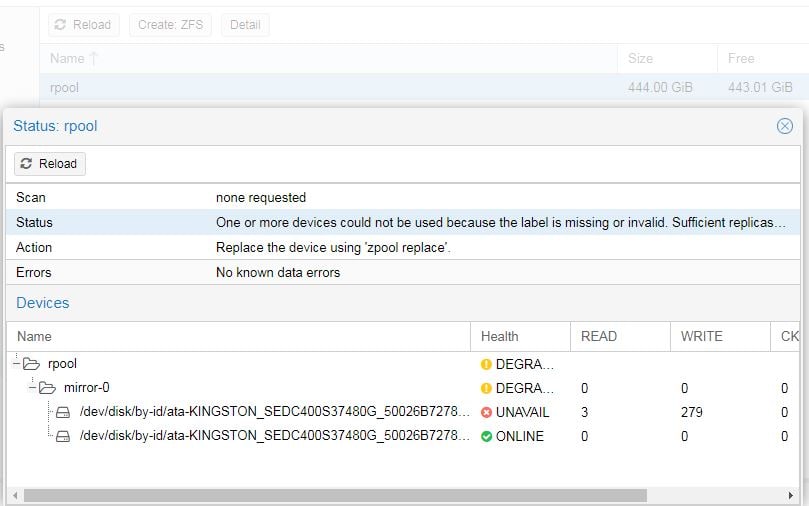Click READ value 3
The height and width of the screenshot is (506, 809).
click(585, 412)
